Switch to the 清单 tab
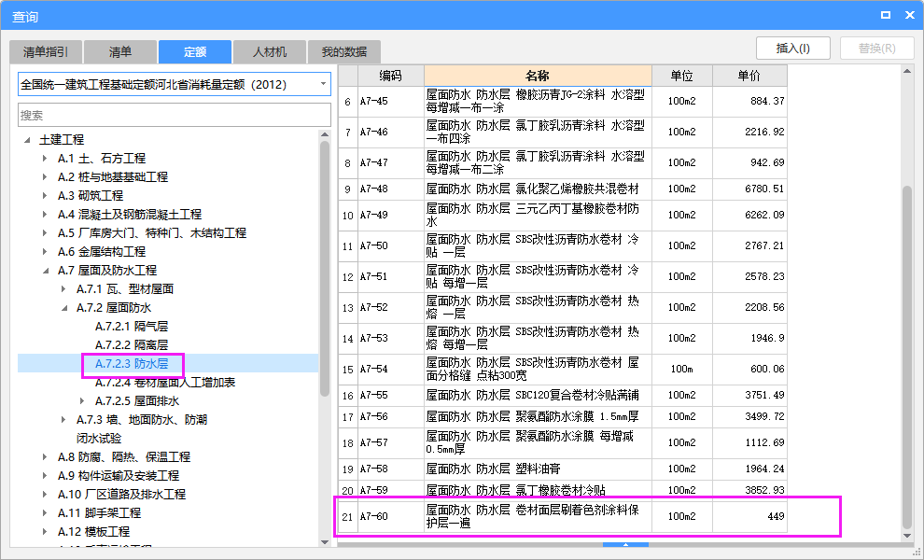The width and height of the screenshot is (924, 560). click(120, 52)
